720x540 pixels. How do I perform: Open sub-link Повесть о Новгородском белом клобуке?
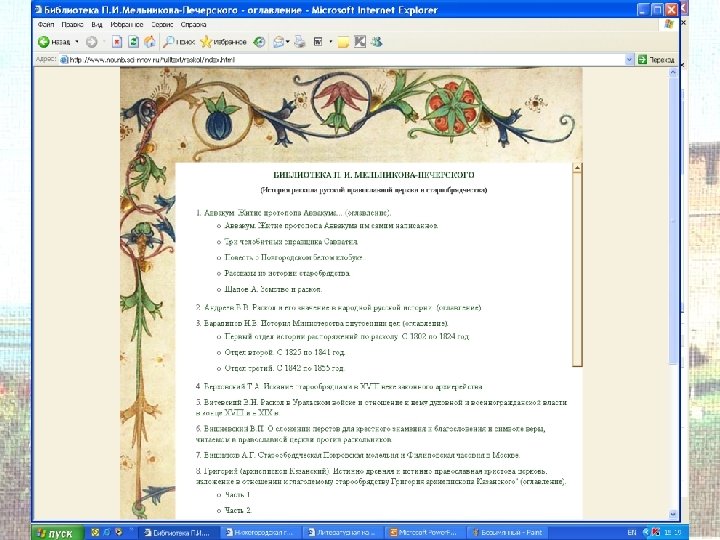point(293,257)
